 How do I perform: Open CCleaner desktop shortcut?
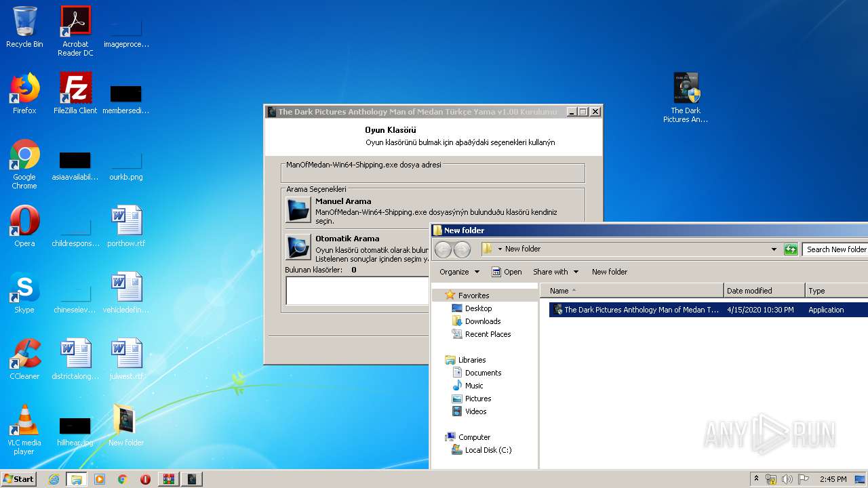pyautogui.click(x=24, y=359)
